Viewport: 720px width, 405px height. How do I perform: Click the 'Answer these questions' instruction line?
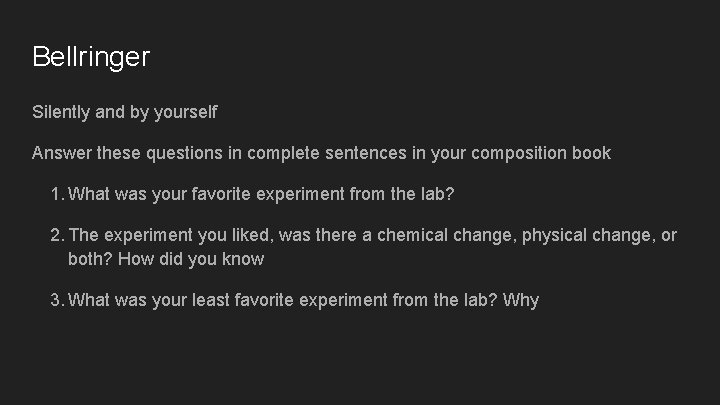click(321, 153)
